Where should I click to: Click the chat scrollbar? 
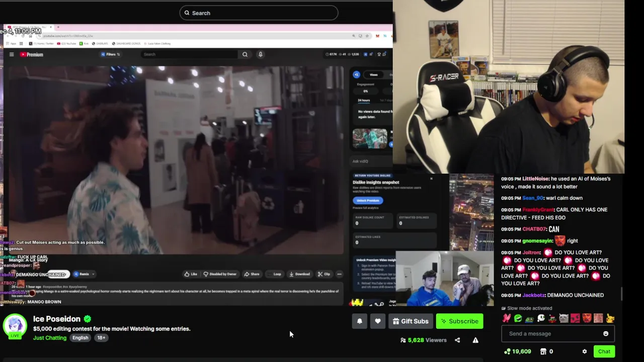coord(622,294)
